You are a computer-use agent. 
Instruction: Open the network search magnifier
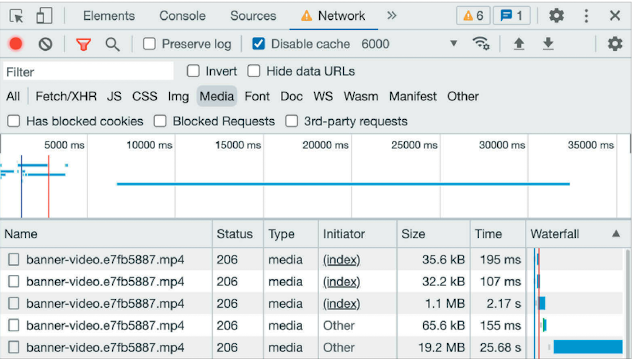(x=112, y=44)
